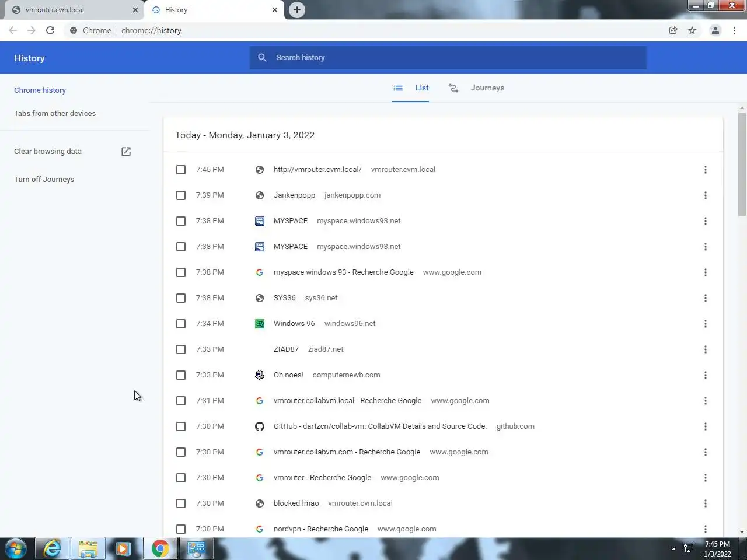The image size is (747, 560).
Task: Click the Oh noes! entry favicon
Action: 260,375
